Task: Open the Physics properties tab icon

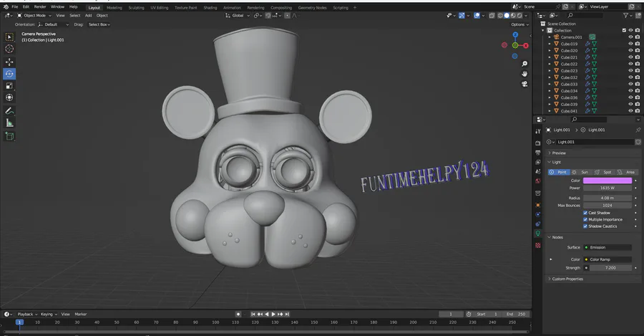Action: (x=538, y=214)
